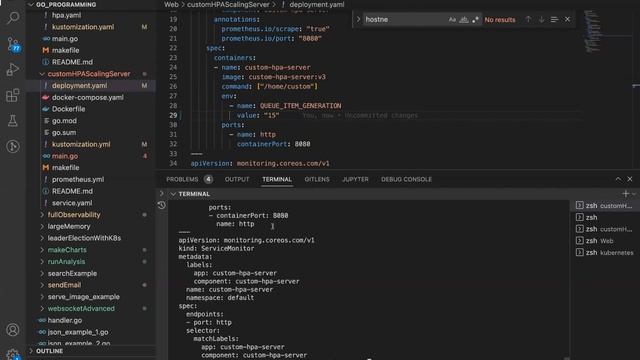Click the Web breadcrumb segment
The width and height of the screenshot is (640, 360).
171,4
